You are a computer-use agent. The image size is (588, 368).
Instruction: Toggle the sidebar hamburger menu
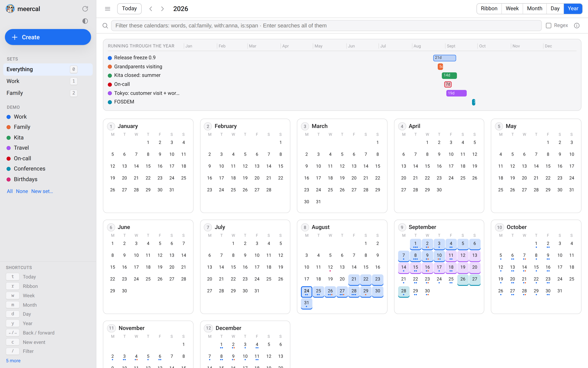click(x=108, y=9)
